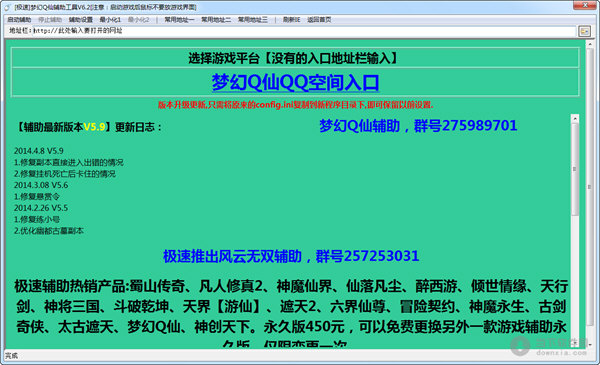Focus the 地址栏 URL input field

click(304, 31)
